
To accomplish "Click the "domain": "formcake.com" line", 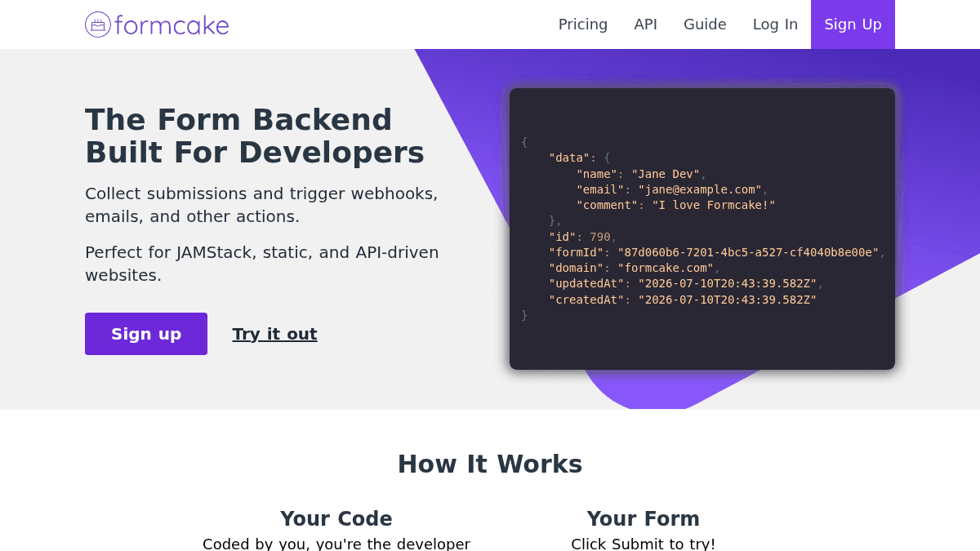I will 635,268.
